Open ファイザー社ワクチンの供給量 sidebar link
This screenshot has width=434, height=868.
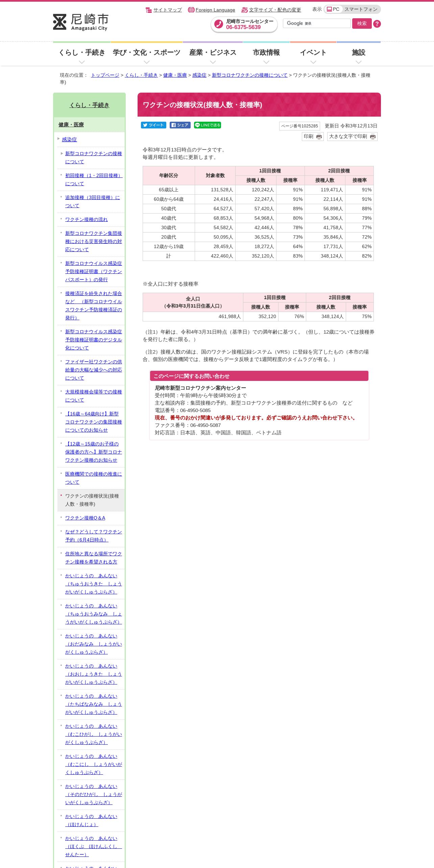93,370
